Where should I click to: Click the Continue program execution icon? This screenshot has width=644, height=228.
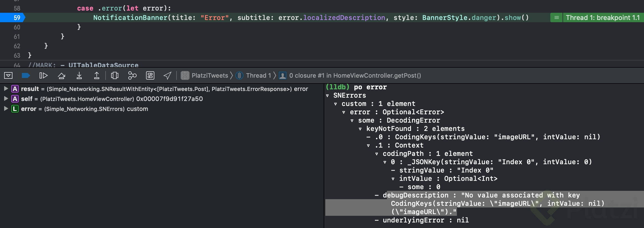43,75
